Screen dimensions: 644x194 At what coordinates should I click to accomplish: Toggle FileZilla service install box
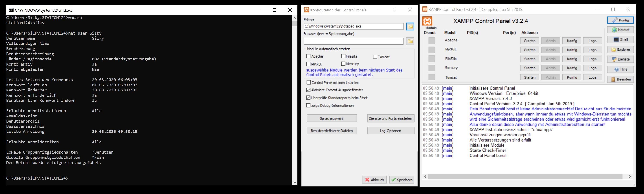[432, 59]
